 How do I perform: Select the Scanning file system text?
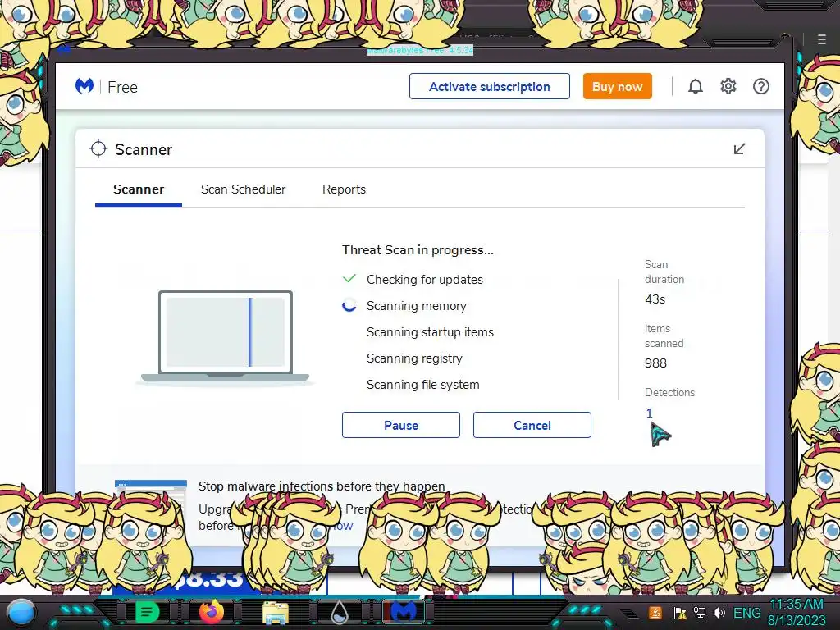422,385
